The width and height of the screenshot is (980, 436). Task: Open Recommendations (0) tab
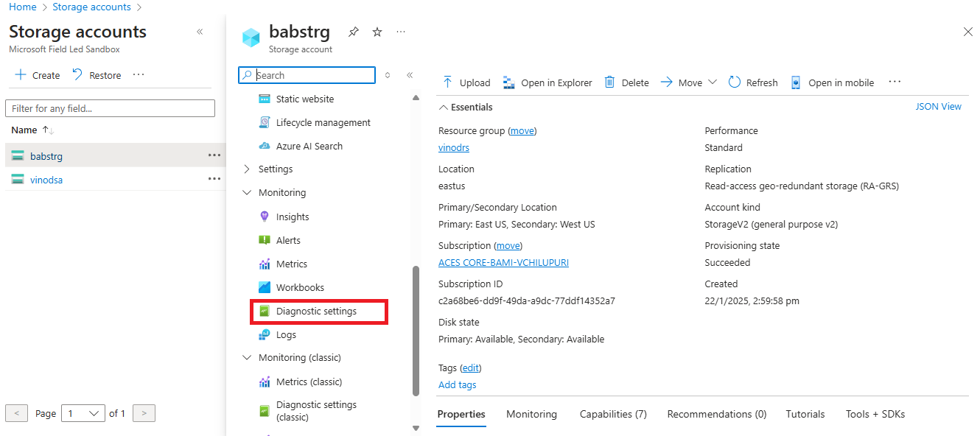pyautogui.click(x=717, y=415)
